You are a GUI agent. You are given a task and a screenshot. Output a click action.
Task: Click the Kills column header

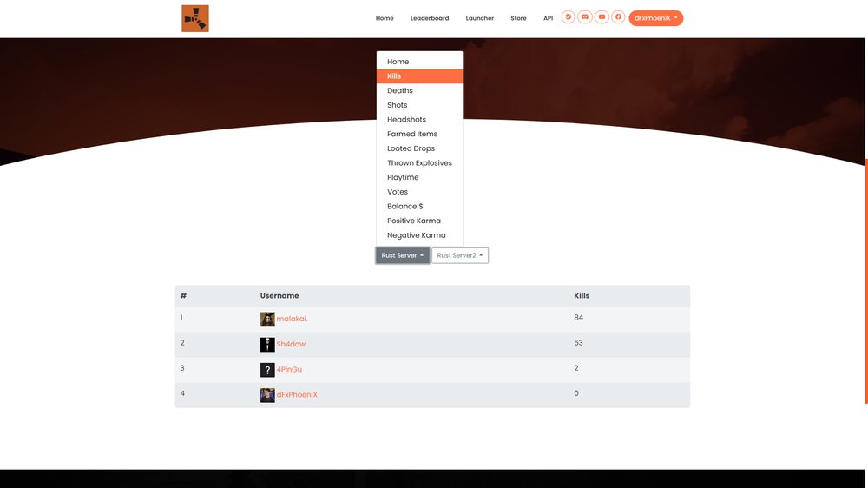tap(582, 296)
